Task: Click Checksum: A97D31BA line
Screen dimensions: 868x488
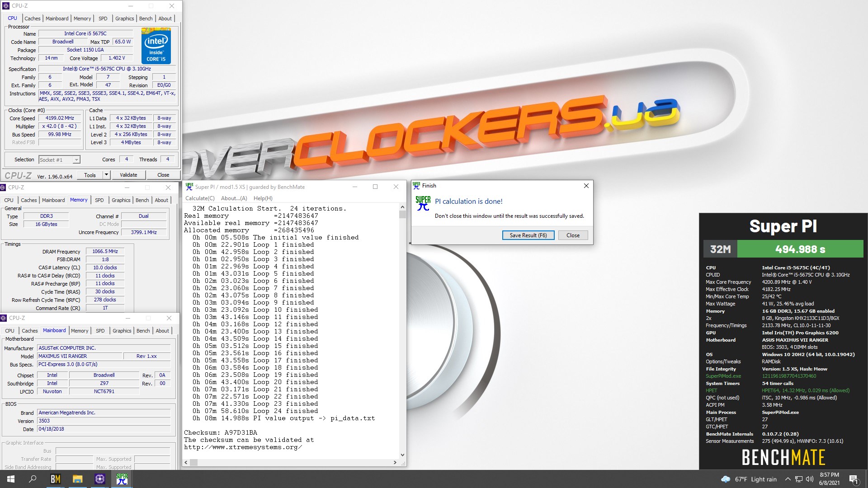Action: [220, 432]
